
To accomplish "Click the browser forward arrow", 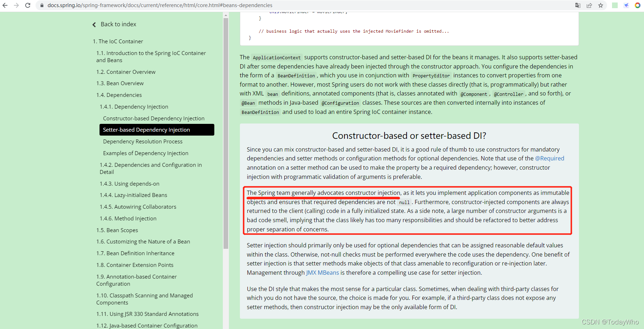I will [x=16, y=5].
